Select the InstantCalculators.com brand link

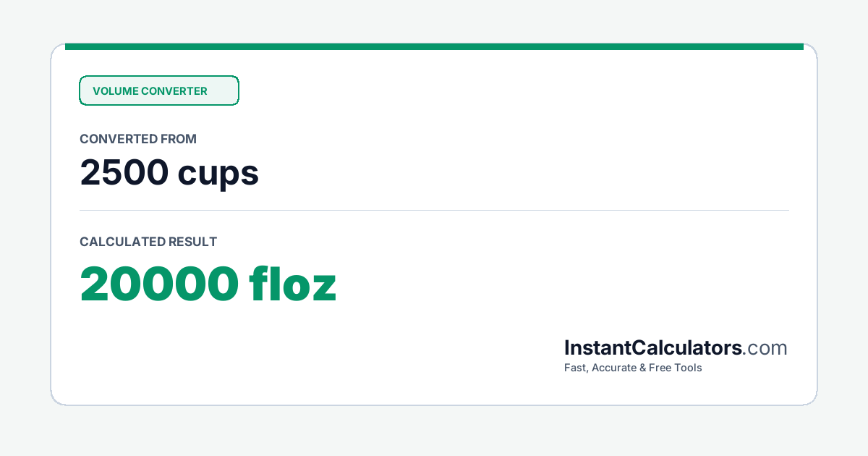pyautogui.click(x=676, y=348)
